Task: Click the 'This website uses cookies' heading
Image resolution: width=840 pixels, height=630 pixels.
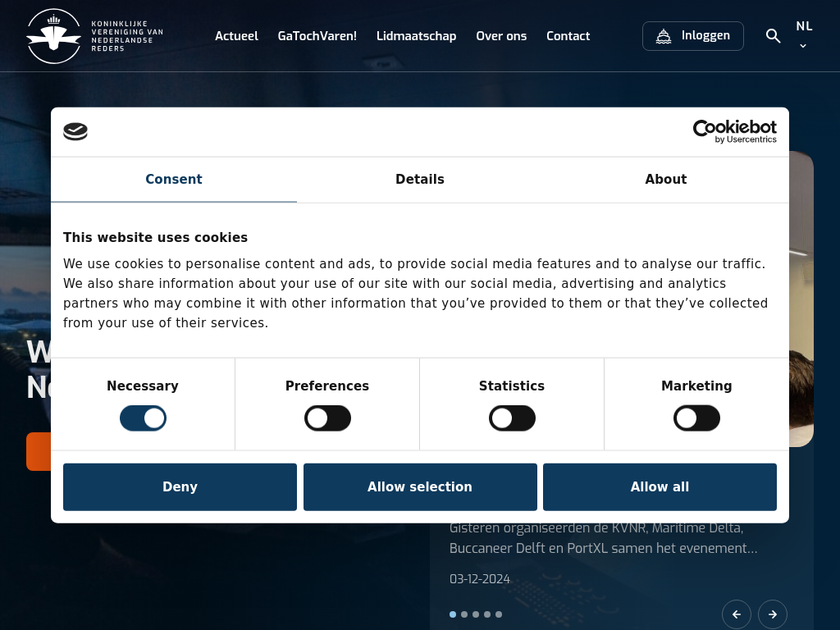Action: pyautogui.click(x=155, y=237)
